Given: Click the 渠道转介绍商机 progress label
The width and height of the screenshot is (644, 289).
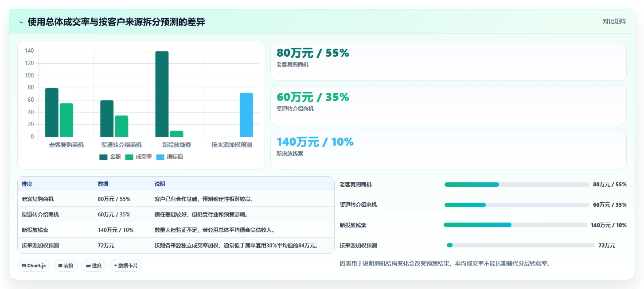Looking at the screenshot, I should pyautogui.click(x=359, y=205).
